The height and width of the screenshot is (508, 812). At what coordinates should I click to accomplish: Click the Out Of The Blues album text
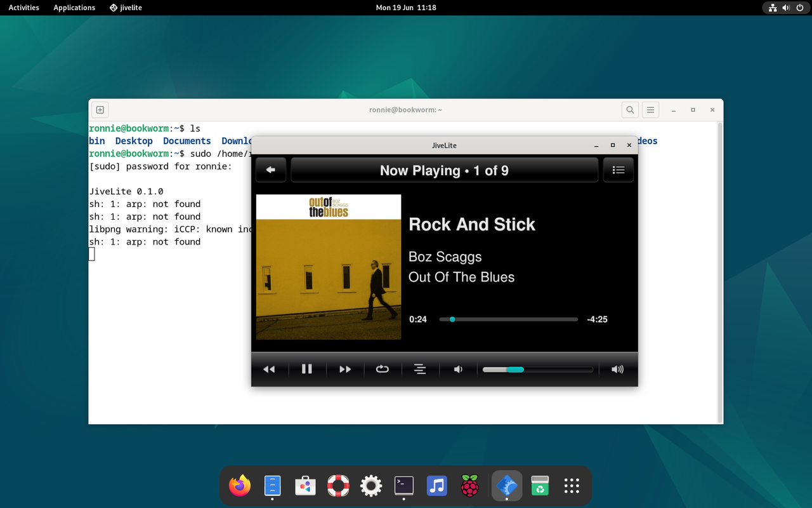click(x=462, y=277)
